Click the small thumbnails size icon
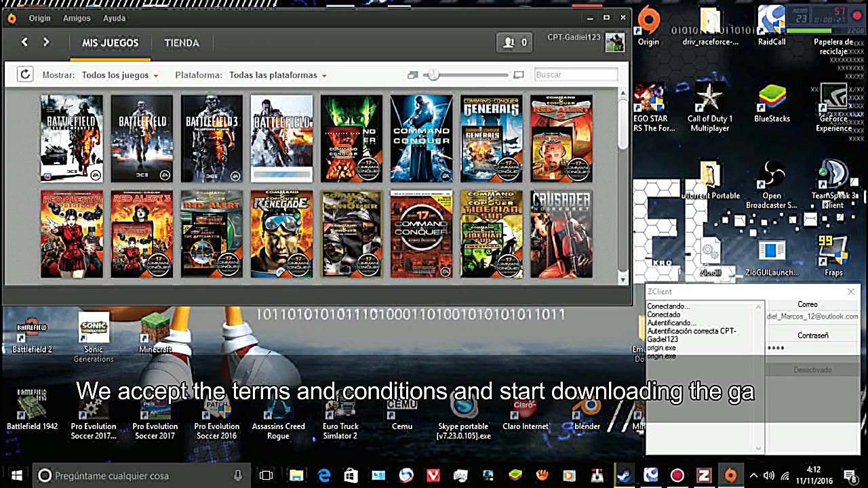 pos(412,75)
